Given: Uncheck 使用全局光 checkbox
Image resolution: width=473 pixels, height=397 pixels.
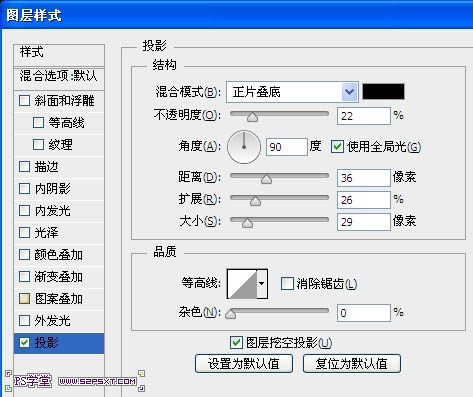Looking at the screenshot, I should 337,146.
